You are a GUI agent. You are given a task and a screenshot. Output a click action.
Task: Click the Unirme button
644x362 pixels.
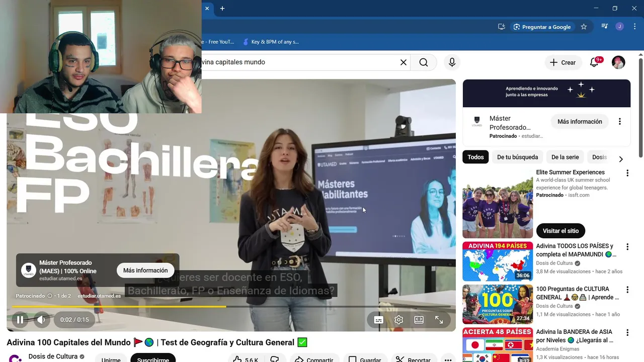point(111,359)
